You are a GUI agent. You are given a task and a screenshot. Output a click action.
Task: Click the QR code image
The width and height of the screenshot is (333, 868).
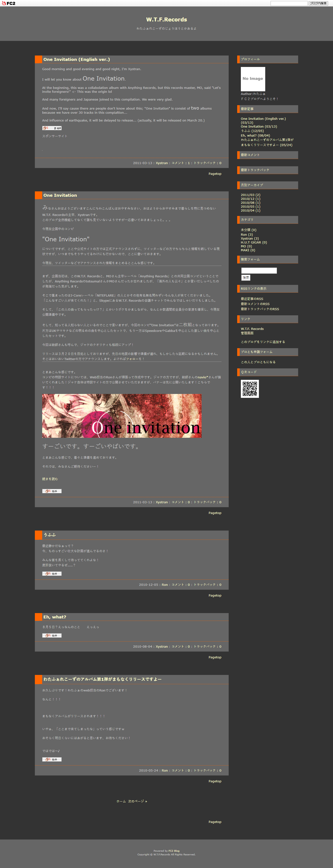[250, 389]
